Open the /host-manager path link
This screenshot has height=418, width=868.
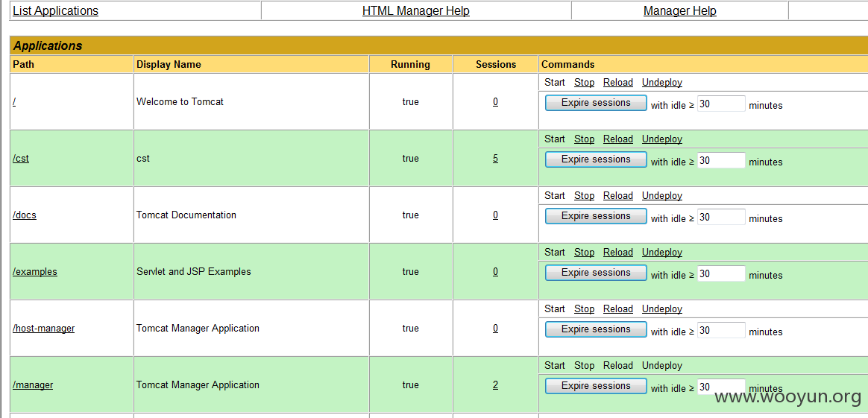tap(43, 329)
